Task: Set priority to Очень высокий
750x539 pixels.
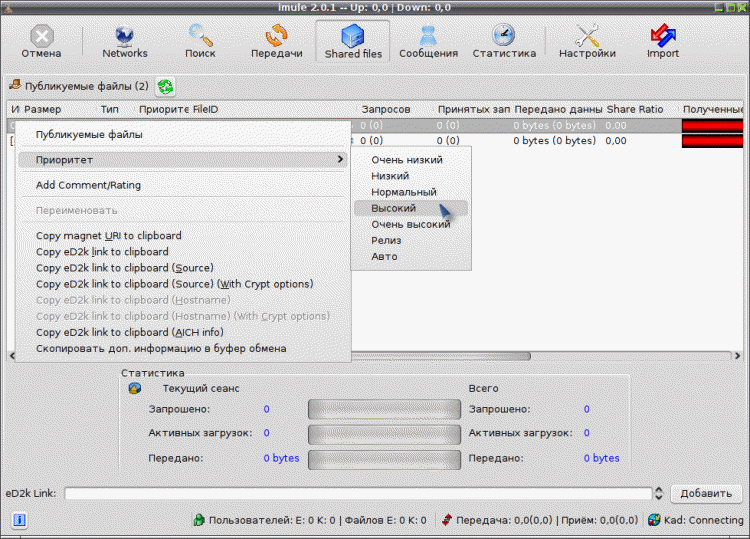Action: click(411, 224)
